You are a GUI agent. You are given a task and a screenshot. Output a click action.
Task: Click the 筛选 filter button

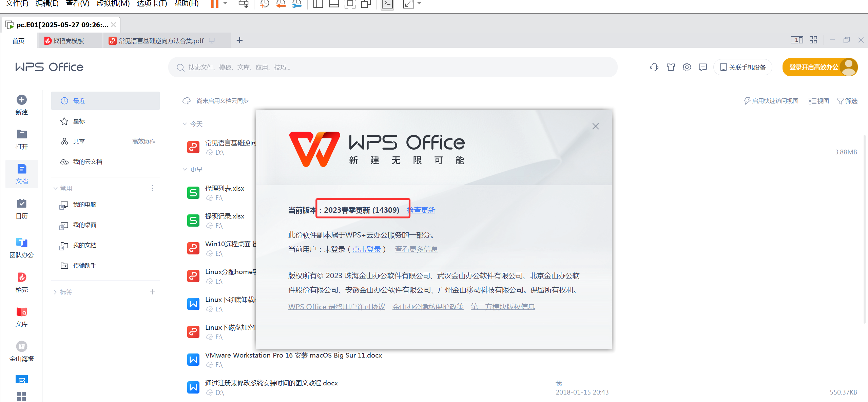point(847,101)
